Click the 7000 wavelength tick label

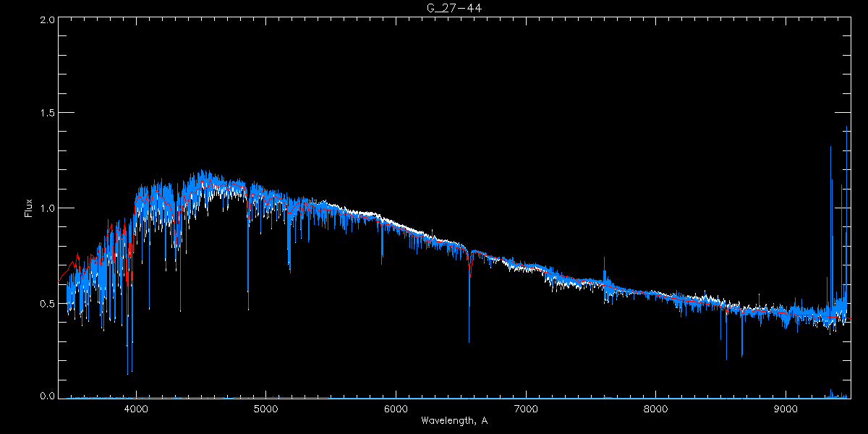click(526, 409)
